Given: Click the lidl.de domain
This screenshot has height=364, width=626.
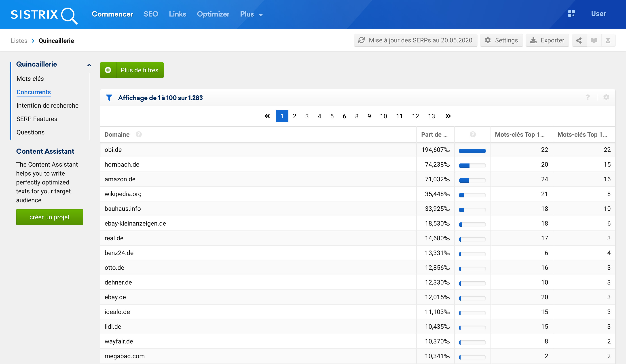Looking at the screenshot, I should (x=113, y=326).
